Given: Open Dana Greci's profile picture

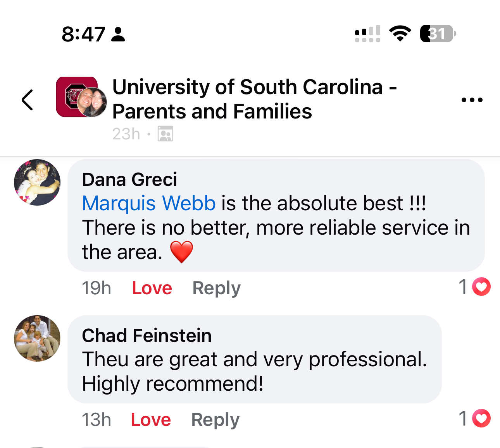Looking at the screenshot, I should coord(37,182).
